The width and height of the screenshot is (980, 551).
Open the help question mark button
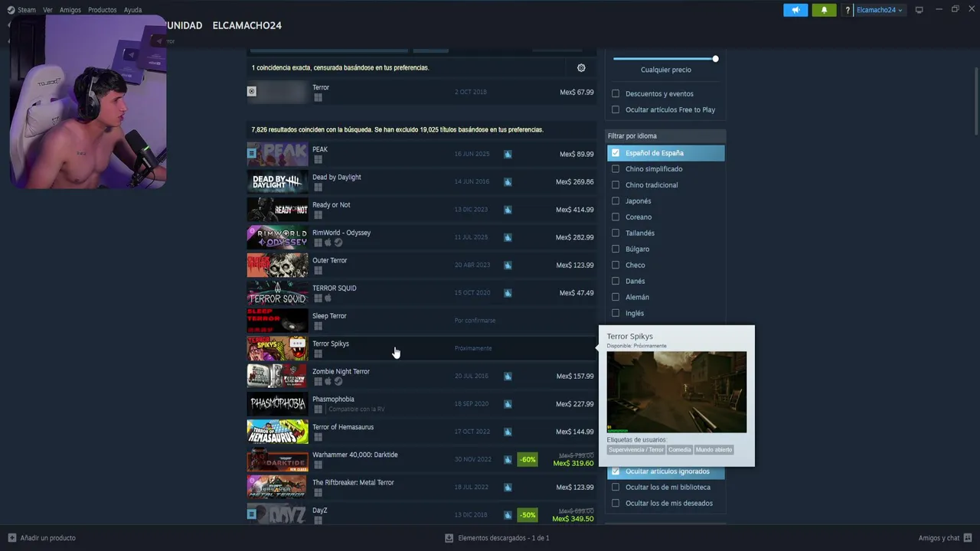click(848, 10)
